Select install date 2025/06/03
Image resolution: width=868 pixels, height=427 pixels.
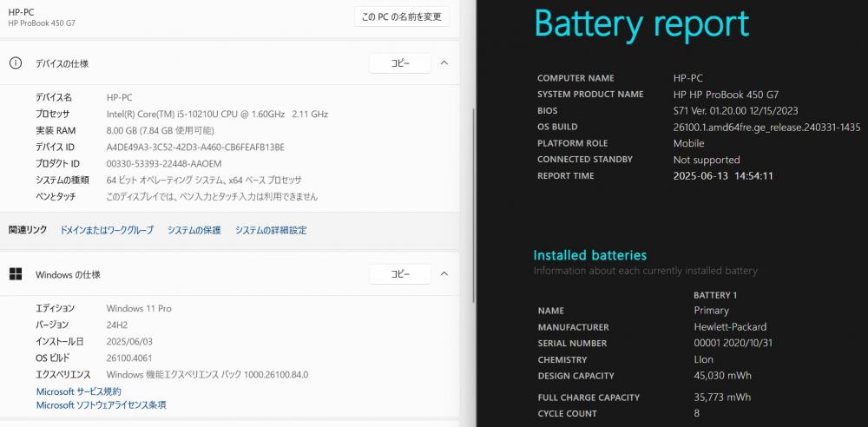129,341
